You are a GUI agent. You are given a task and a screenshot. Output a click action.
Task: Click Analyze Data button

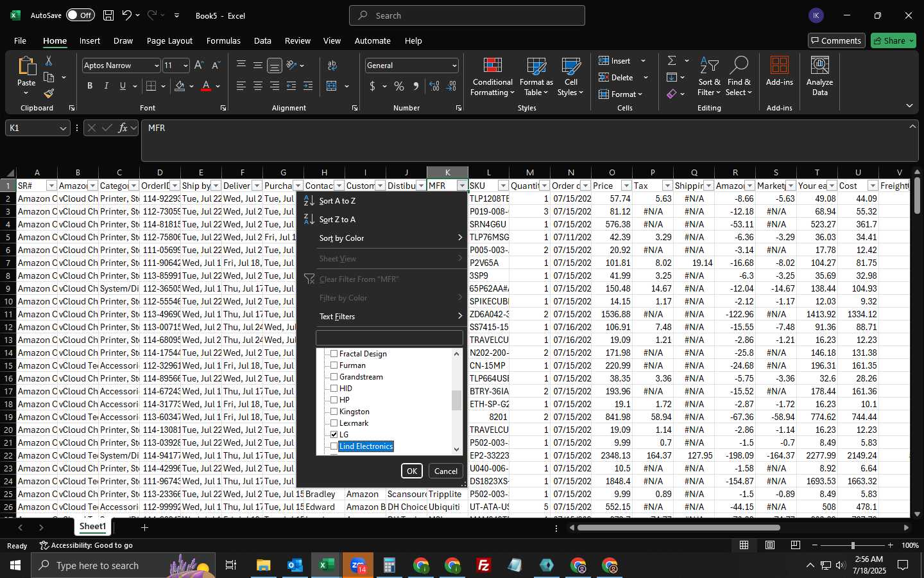pos(819,77)
